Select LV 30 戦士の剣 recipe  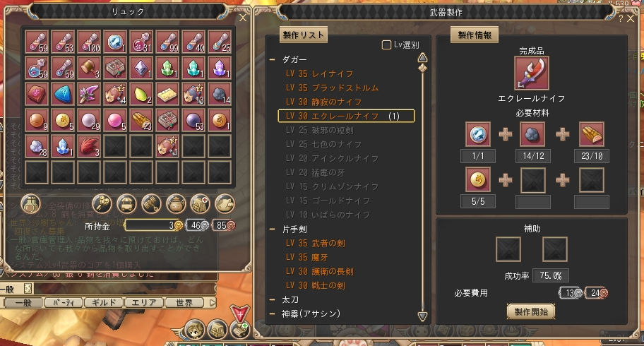coord(316,285)
